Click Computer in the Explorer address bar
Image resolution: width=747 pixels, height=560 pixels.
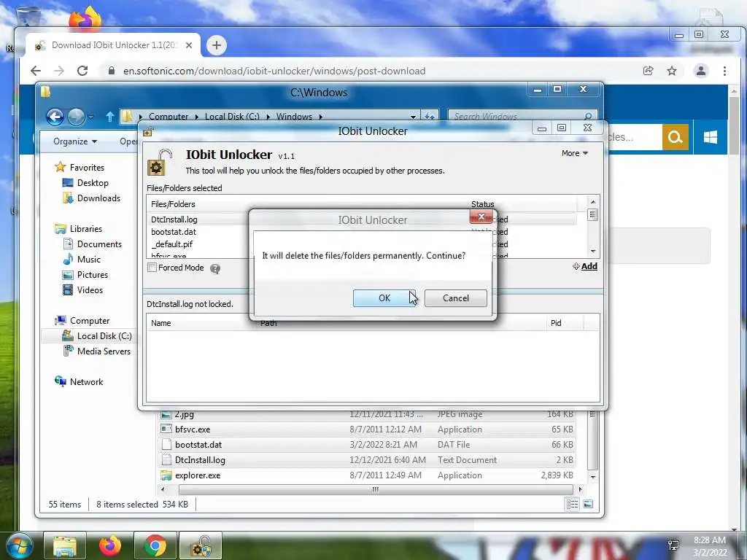click(169, 117)
